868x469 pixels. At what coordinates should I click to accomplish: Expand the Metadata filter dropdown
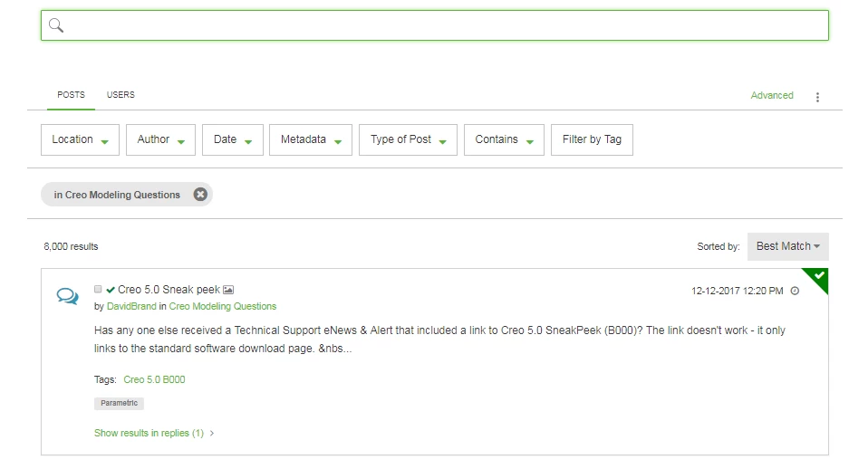311,140
